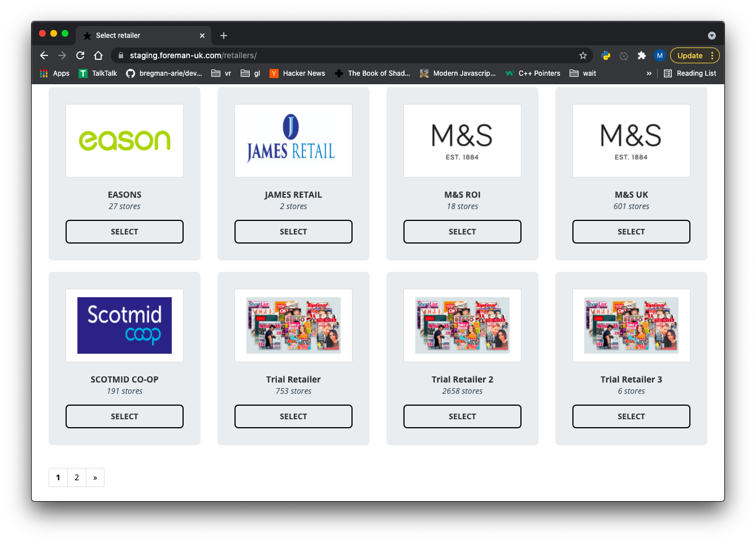756x543 pixels.
Task: Open the Modern Javascript bookmark
Action: coord(458,73)
